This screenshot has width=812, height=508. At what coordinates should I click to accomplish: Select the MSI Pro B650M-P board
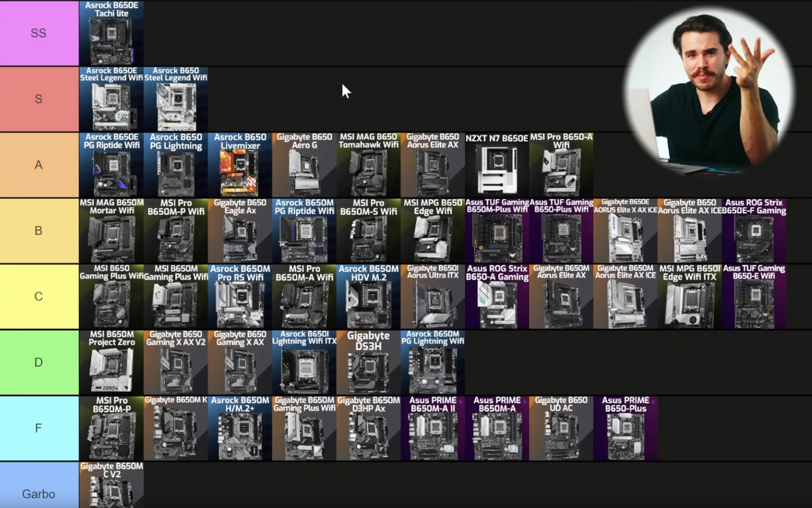tap(111, 428)
